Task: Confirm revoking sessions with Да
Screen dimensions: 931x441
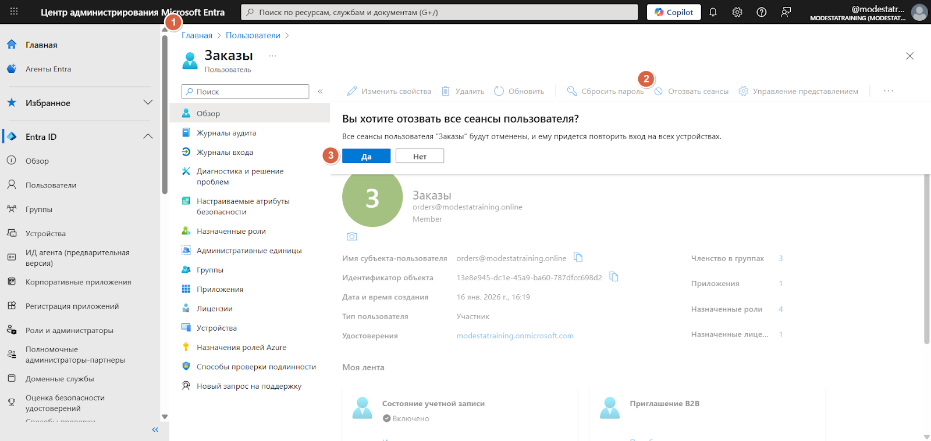Action: click(366, 156)
